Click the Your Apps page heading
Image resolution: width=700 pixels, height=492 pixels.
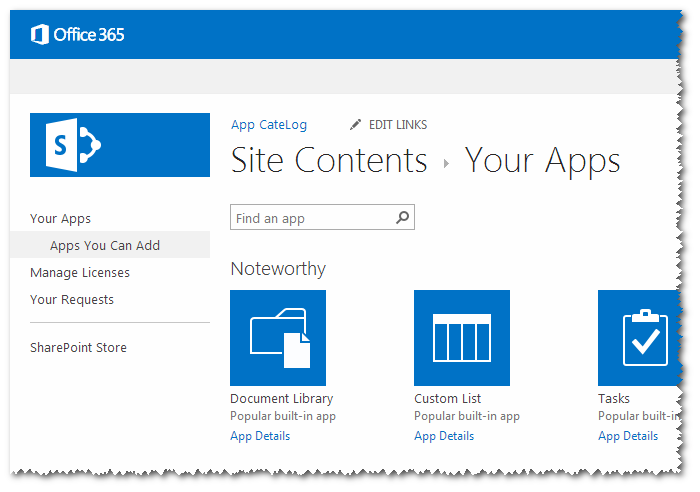pyautogui.click(x=542, y=160)
